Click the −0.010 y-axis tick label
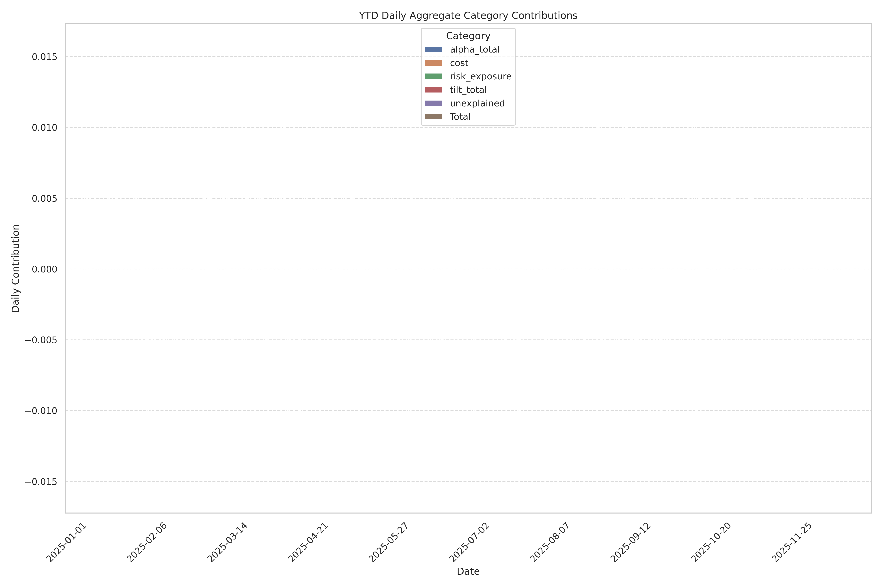Image resolution: width=882 pixels, height=588 pixels. tap(41, 411)
